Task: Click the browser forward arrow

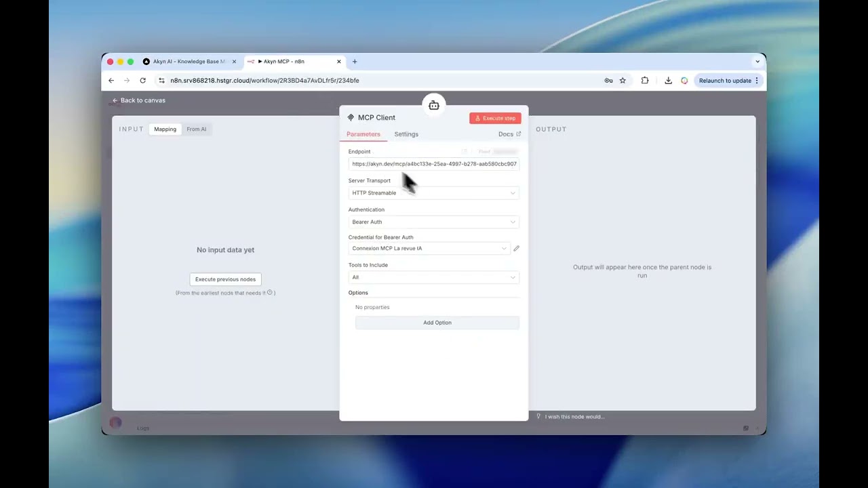Action: (x=127, y=81)
